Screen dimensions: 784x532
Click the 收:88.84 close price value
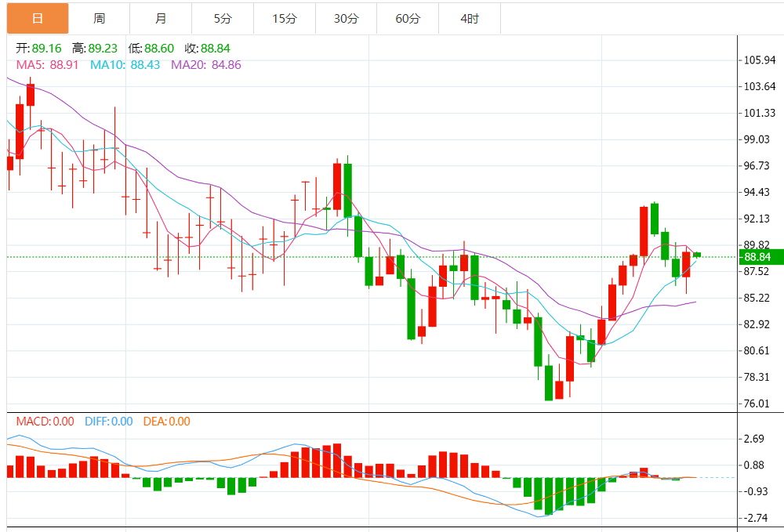[208, 49]
